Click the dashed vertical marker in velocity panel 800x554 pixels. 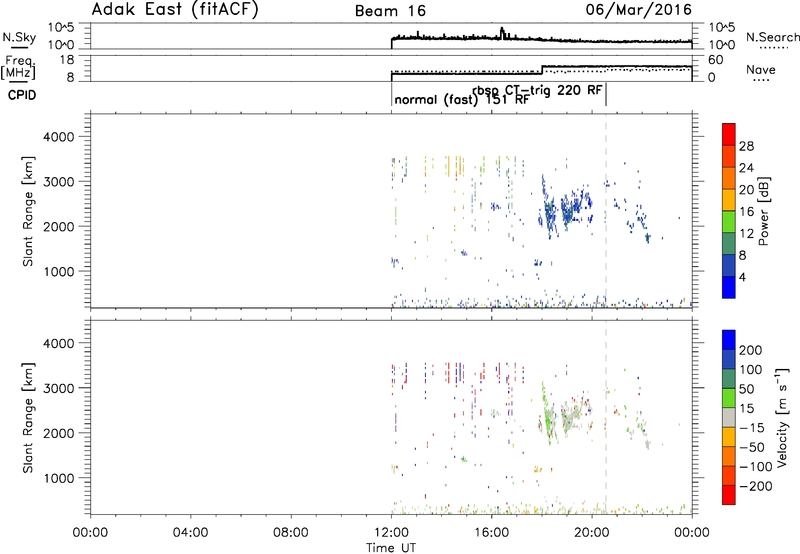[x=606, y=417]
